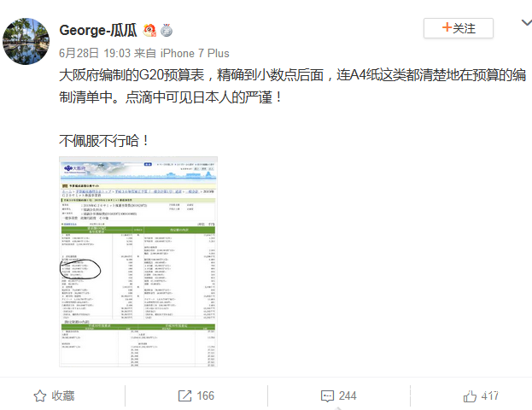The image size is (532, 410).
Task: Click the silver medal badge icon
Action: point(167,31)
